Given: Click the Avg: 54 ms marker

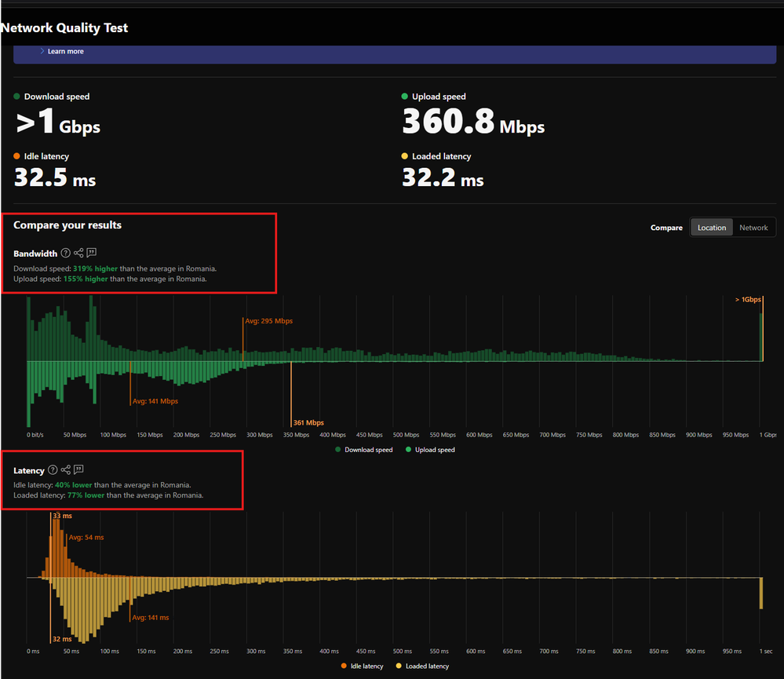Looking at the screenshot, I should [x=86, y=538].
